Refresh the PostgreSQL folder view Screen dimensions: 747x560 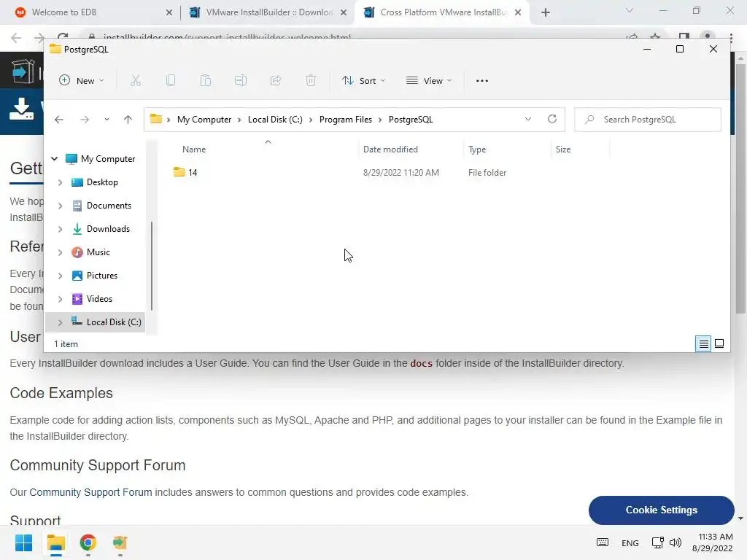(552, 119)
